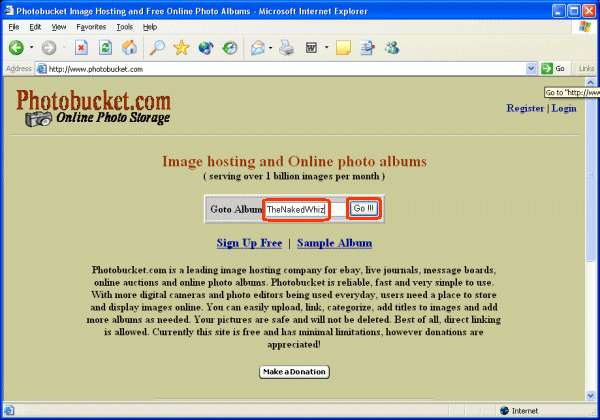
Task: Click the grayed Forward arrow button
Action: click(49, 48)
